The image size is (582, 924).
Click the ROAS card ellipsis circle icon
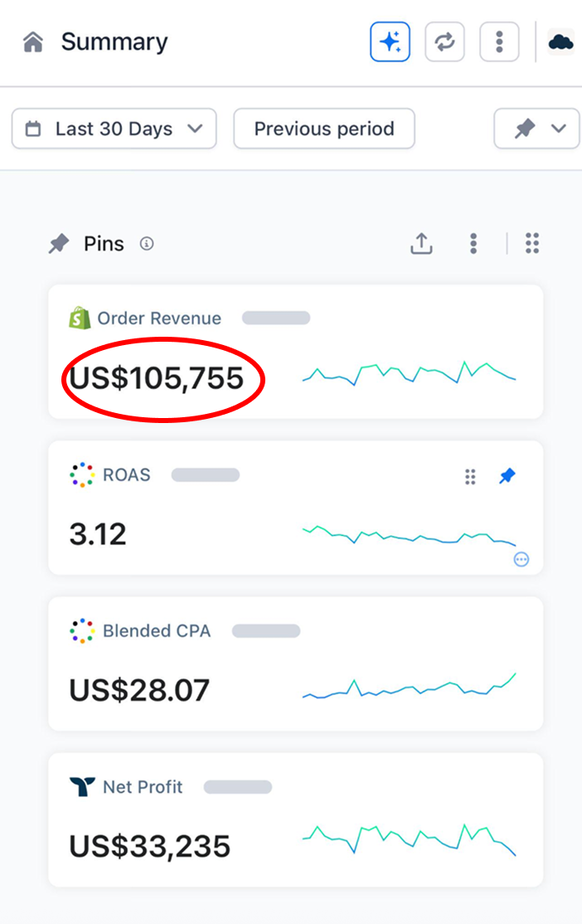[521, 559]
